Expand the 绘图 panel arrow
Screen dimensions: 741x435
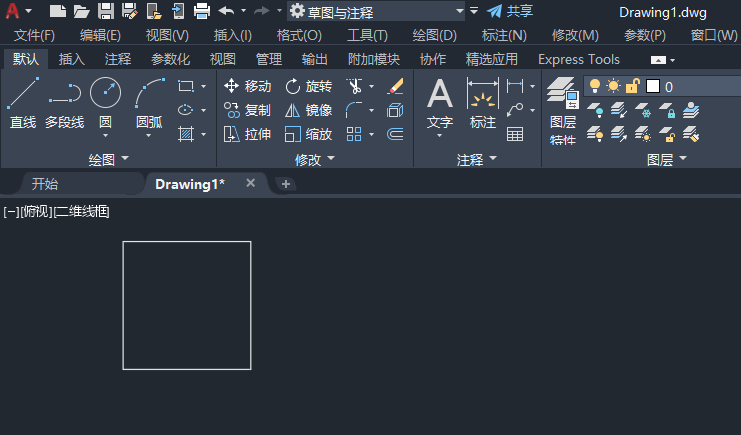tap(125, 158)
